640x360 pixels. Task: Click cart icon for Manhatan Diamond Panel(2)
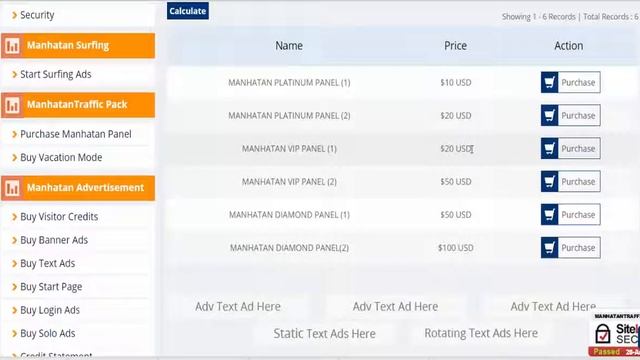pyautogui.click(x=549, y=248)
